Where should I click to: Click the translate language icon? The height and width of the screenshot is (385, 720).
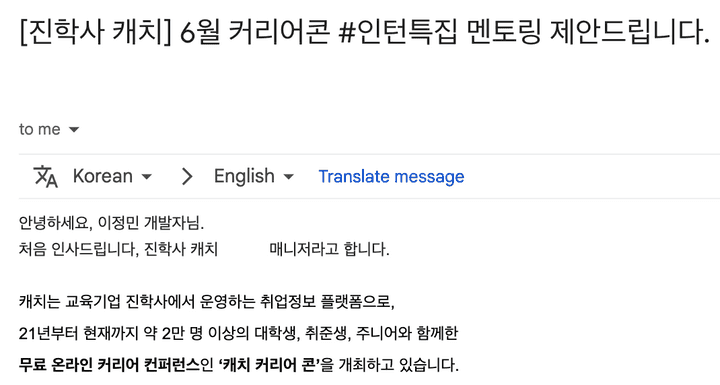[x=45, y=176]
